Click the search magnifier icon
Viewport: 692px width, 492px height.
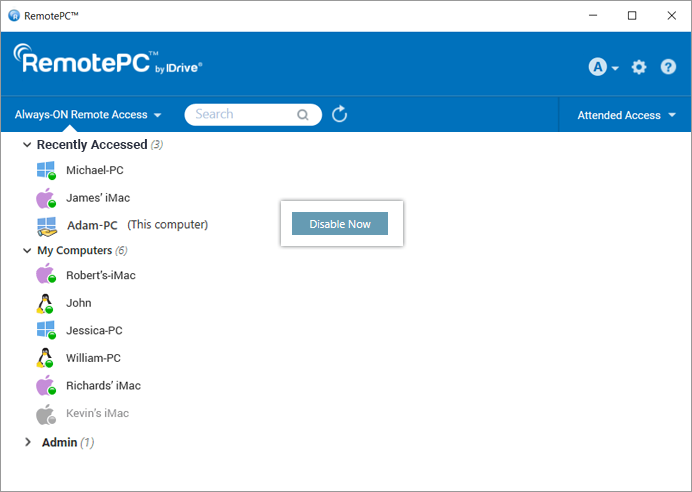(303, 115)
